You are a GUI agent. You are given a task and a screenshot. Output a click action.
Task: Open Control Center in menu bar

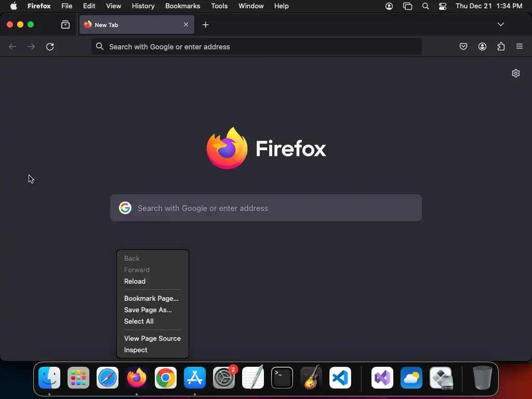point(443,6)
